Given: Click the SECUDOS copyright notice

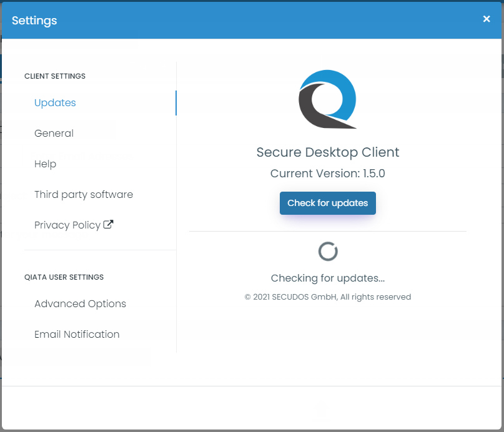Looking at the screenshot, I should [x=327, y=297].
